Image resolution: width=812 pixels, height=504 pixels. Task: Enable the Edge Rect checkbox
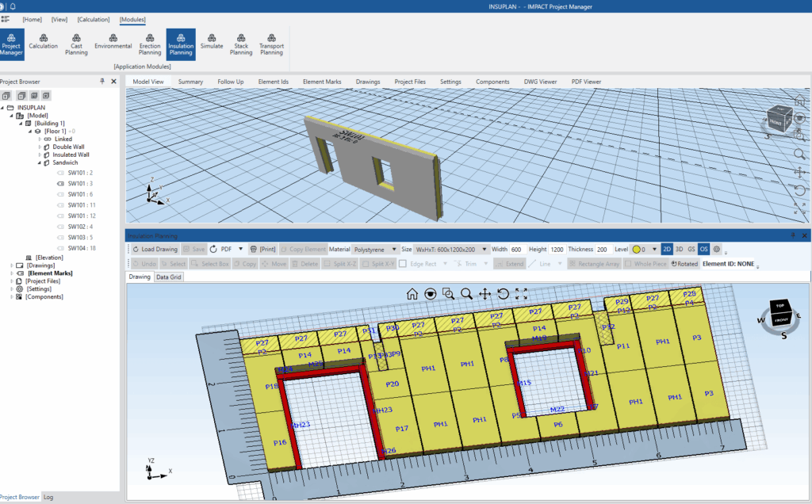pyautogui.click(x=402, y=262)
